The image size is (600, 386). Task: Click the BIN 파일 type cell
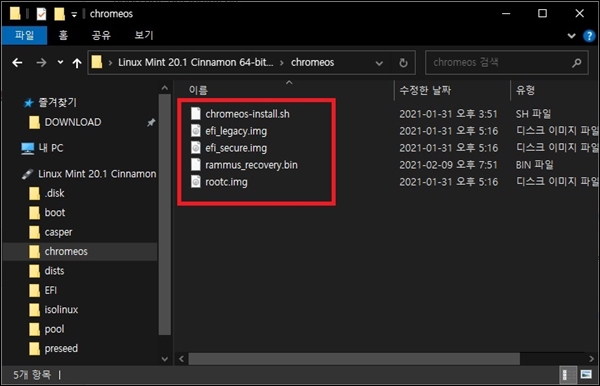click(534, 165)
